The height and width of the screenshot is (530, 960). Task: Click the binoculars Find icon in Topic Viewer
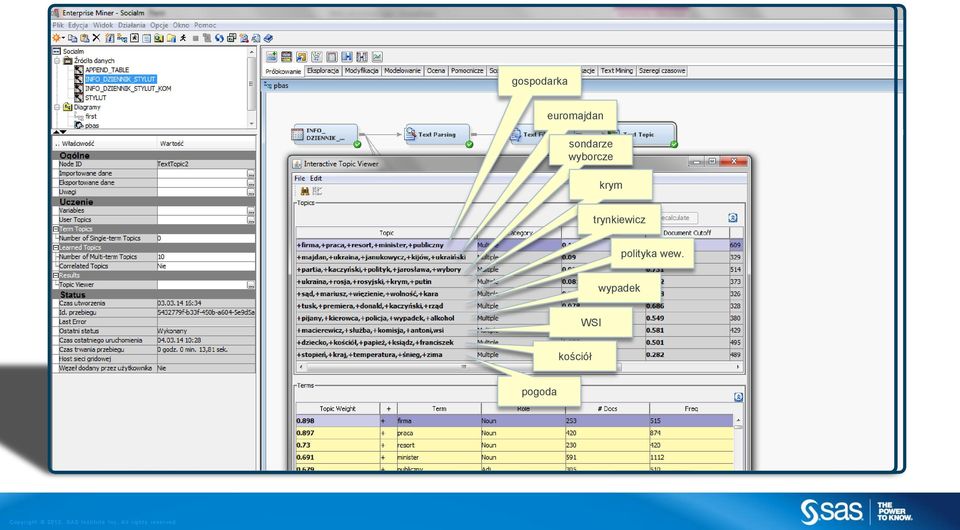point(304,191)
